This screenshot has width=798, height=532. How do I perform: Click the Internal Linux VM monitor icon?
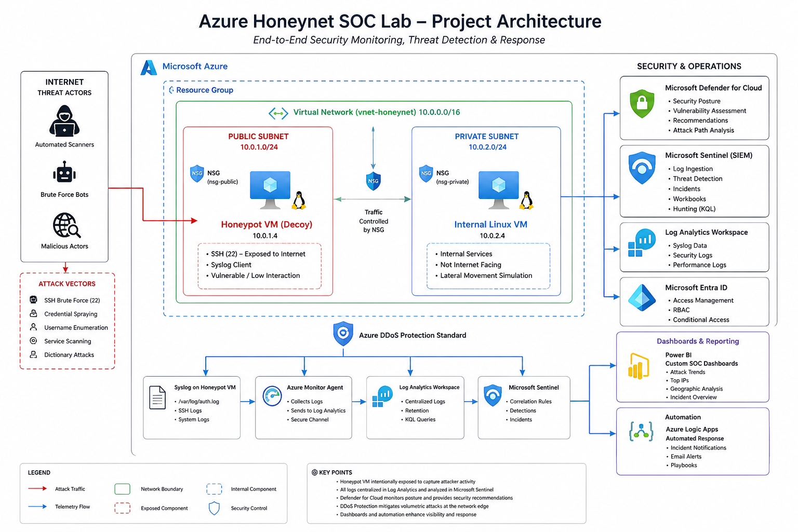pos(499,190)
